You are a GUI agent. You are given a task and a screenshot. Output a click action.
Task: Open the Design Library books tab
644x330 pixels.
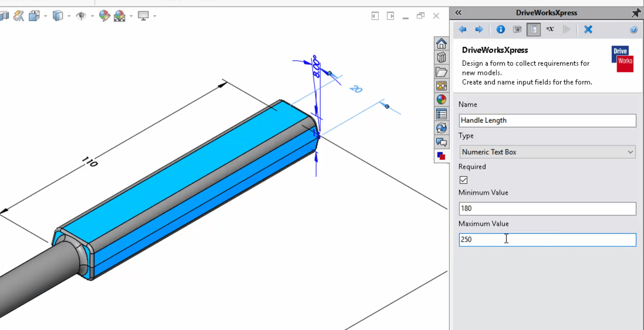coord(441,58)
